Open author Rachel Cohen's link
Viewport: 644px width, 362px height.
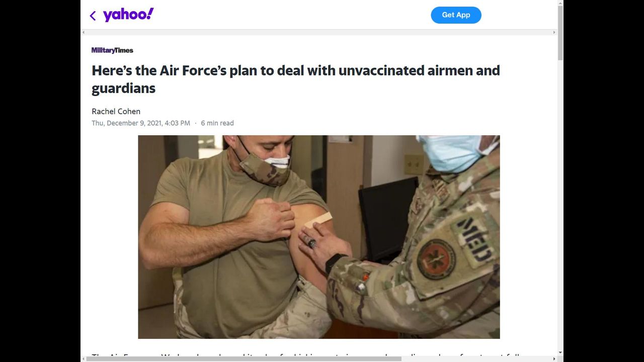pyautogui.click(x=116, y=111)
